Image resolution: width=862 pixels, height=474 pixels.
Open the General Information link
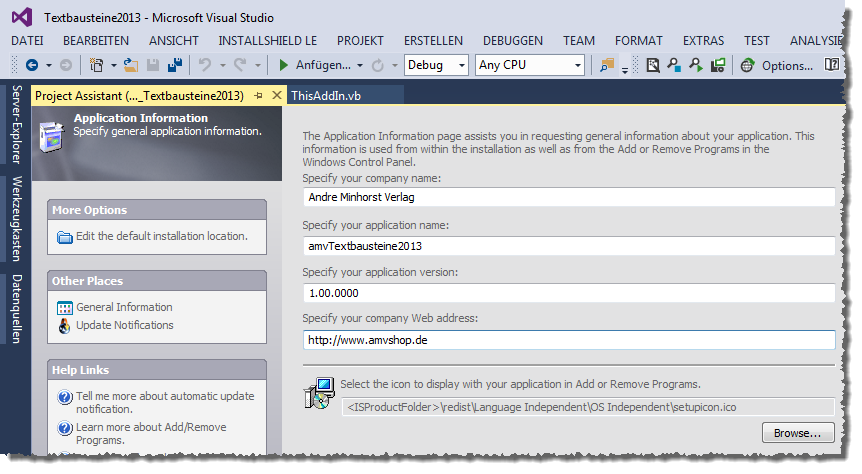click(x=124, y=307)
